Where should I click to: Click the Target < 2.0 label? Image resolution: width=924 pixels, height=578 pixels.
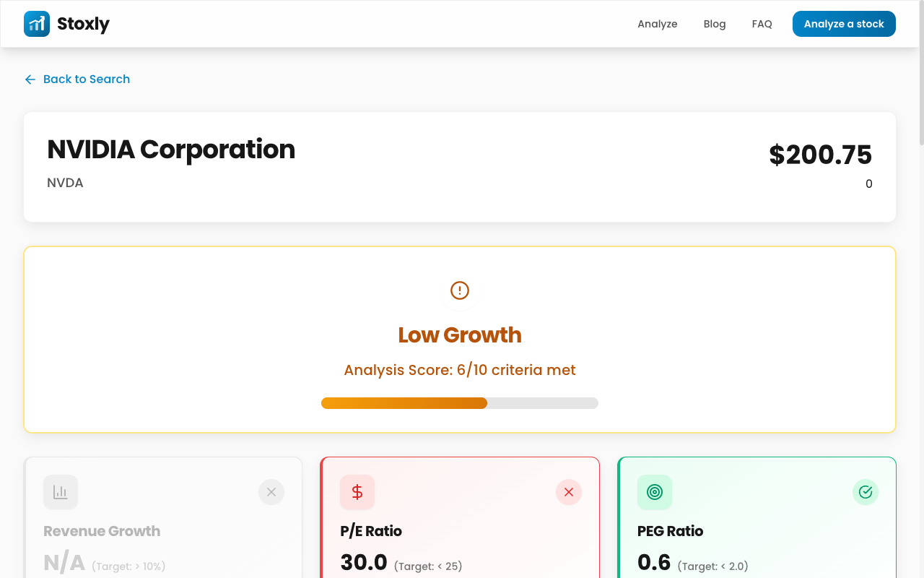pyautogui.click(x=712, y=566)
